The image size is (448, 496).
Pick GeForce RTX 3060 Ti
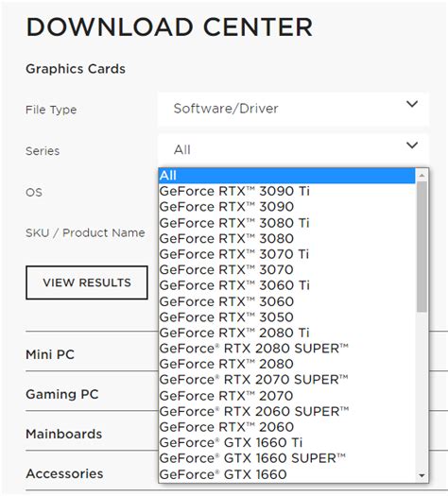[x=287, y=285]
